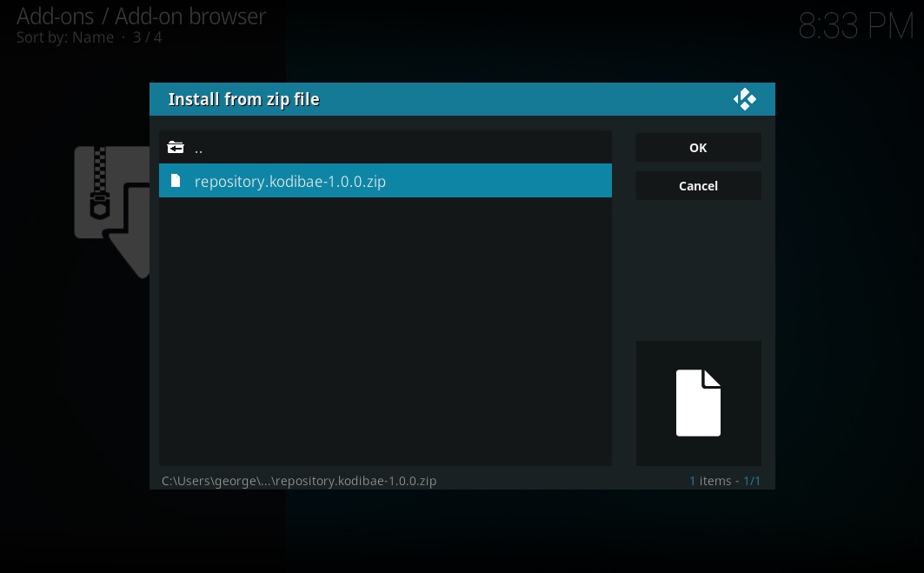Click empty space in the file list
This screenshot has height=573, width=924.
385,330
